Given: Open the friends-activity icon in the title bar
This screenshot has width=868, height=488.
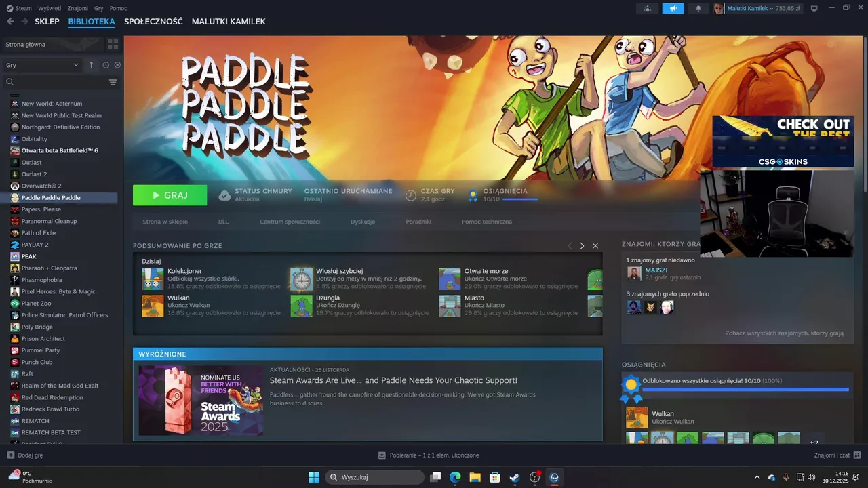Looking at the screenshot, I should [647, 9].
